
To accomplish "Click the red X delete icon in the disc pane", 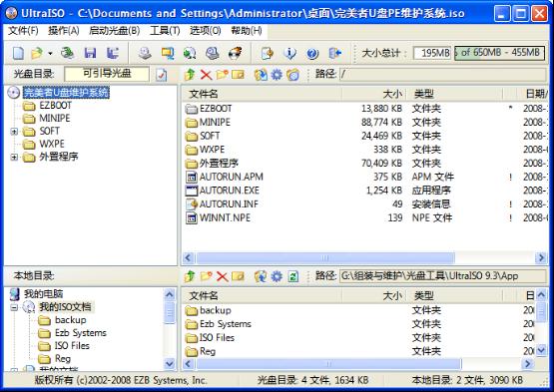I will (206, 75).
